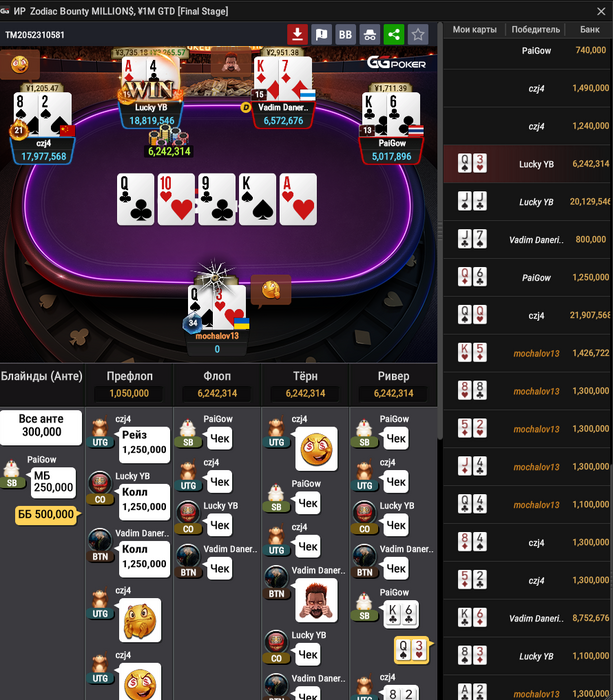Toggle the BB display button
The width and height of the screenshot is (613, 700).
(x=346, y=34)
